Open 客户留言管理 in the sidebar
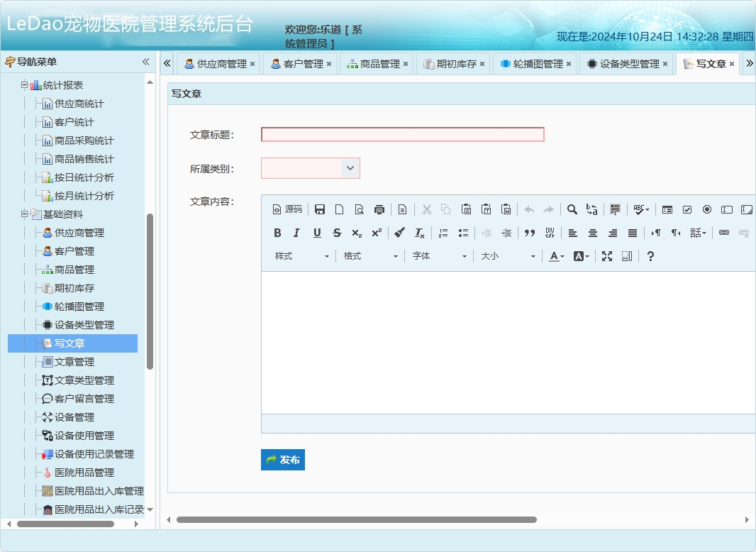756x552 pixels. 85,398
